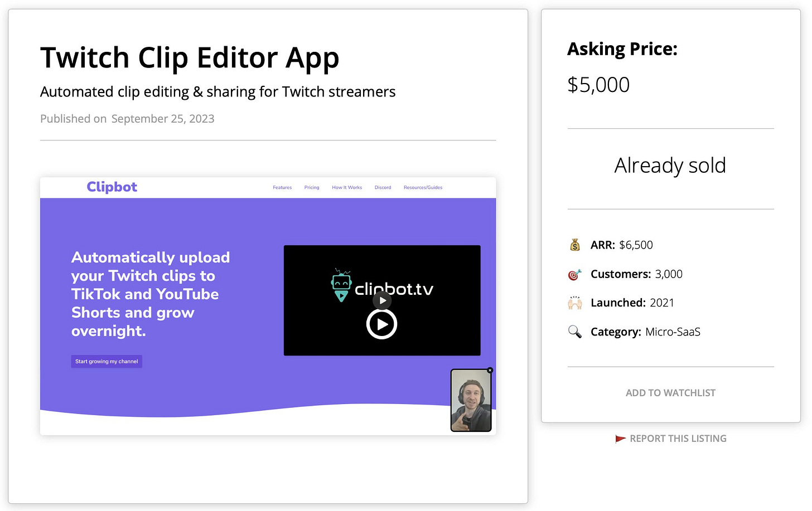The height and width of the screenshot is (511, 812).
Task: Click Start growing my channel button
Action: [x=107, y=361]
